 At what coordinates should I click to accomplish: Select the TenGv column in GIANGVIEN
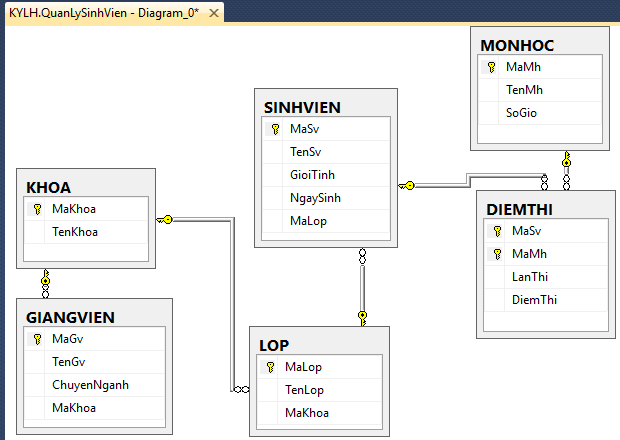coord(95,362)
